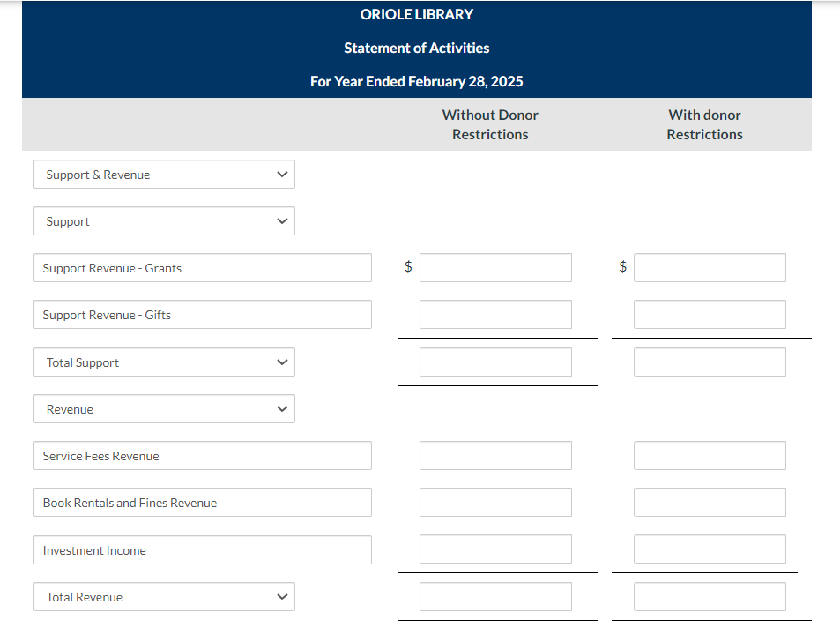Select Total Revenue box with donor restrictions

tap(710, 596)
